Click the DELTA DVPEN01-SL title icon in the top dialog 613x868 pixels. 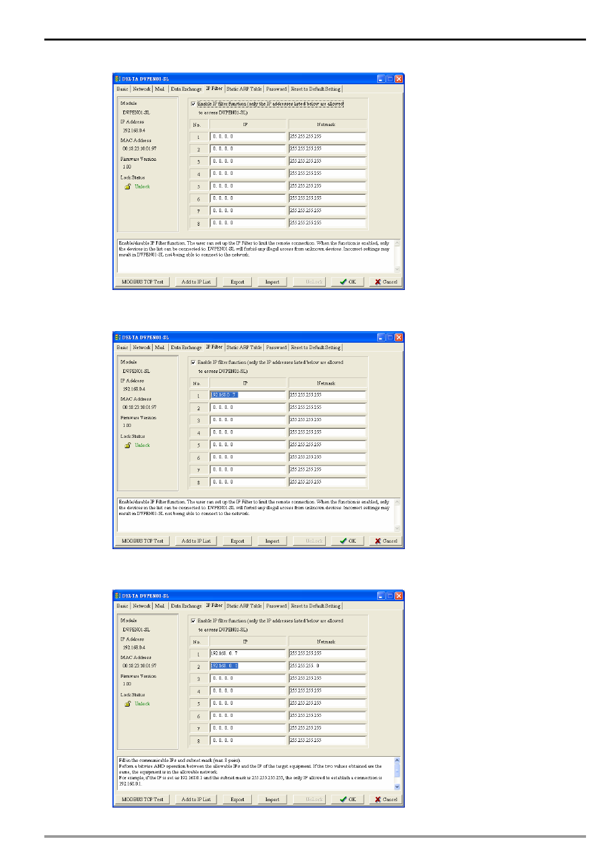pos(118,78)
